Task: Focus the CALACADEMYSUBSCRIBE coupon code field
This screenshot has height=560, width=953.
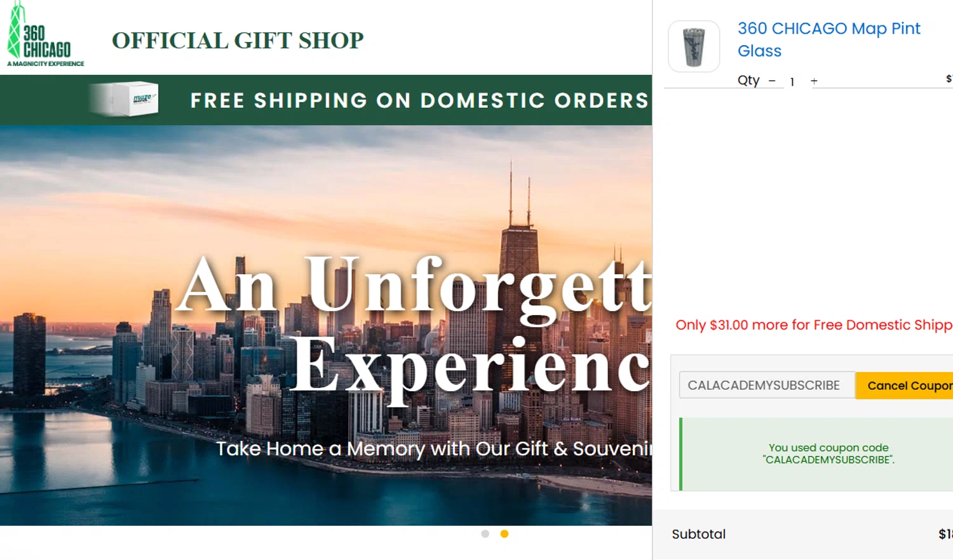Action: click(x=767, y=385)
